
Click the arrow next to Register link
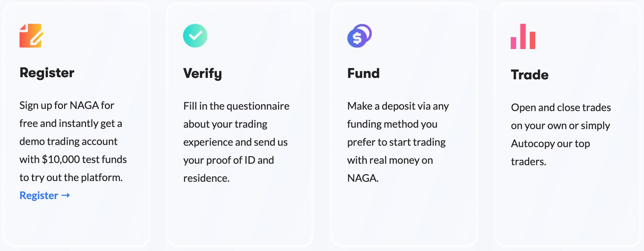66,195
